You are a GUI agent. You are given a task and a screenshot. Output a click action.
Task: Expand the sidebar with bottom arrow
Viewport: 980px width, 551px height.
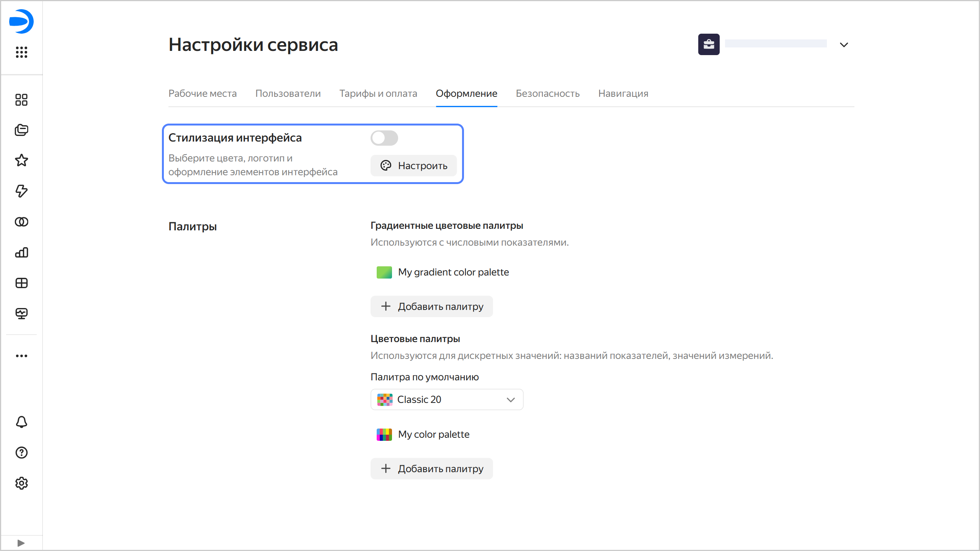21,543
